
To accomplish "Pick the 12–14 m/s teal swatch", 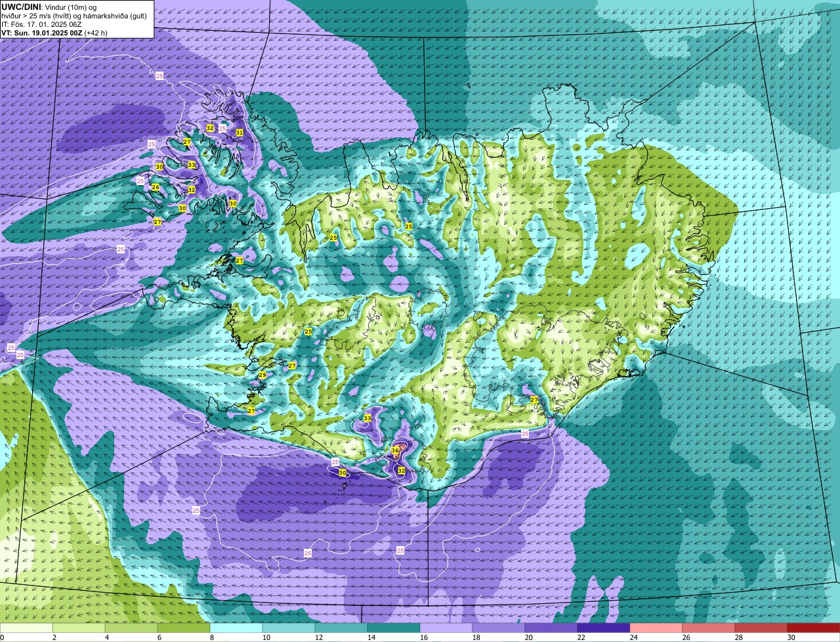I will 341,628.
